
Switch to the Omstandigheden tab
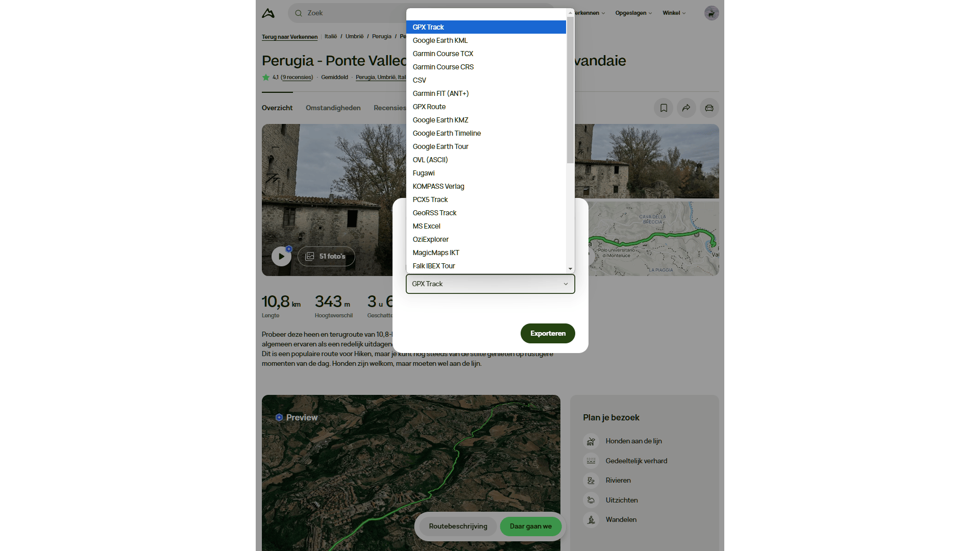(333, 108)
